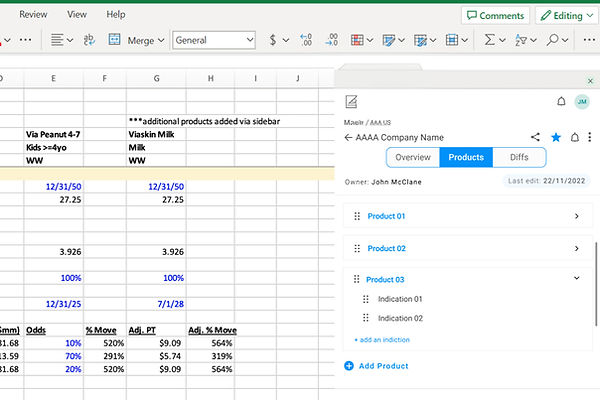
Task: Open the Find magnifier icon
Action: click(552, 40)
